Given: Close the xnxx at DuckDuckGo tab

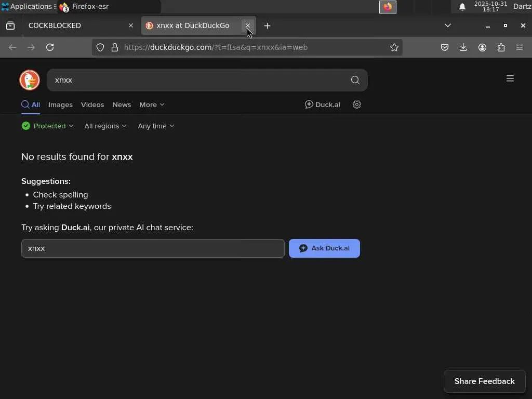Looking at the screenshot, I should (x=248, y=25).
